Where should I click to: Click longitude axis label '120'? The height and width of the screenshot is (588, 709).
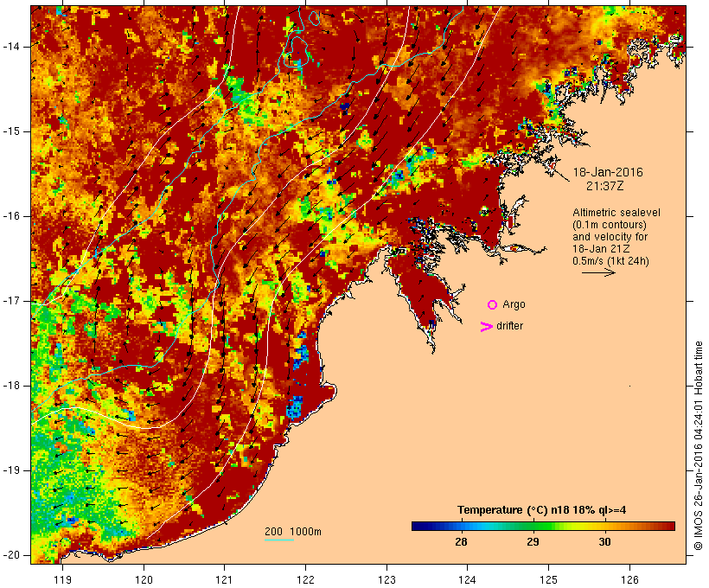click(144, 580)
